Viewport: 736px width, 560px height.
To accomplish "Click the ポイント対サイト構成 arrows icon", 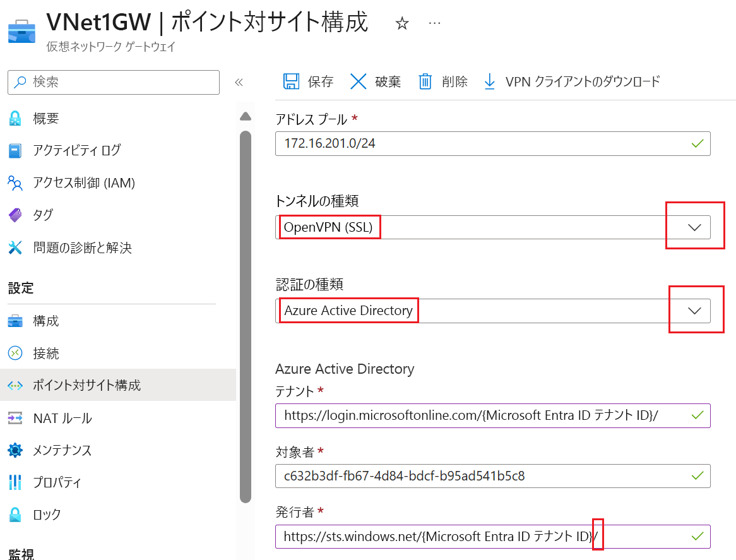I will [x=15, y=385].
